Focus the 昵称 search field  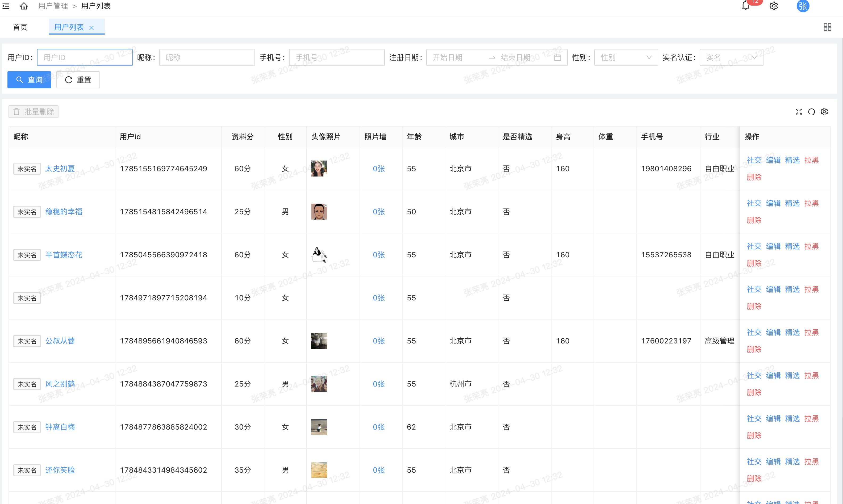207,57
